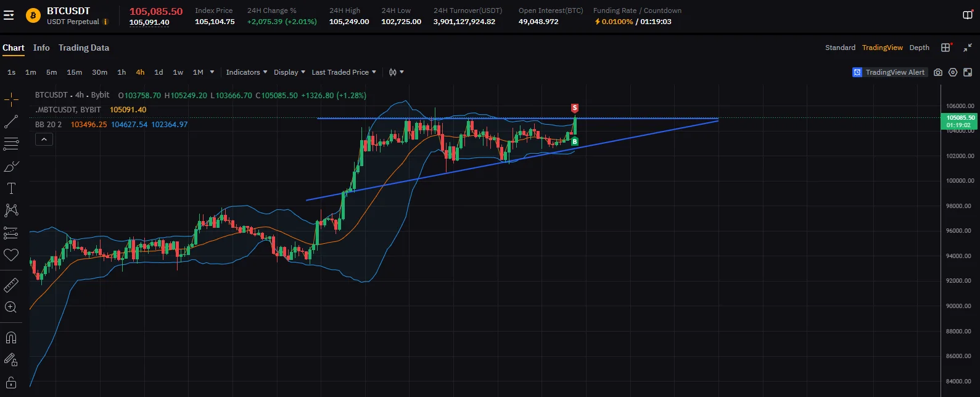Click the Open Interest value 49,048.972
Image resolution: width=980 pixels, height=397 pixels.
538,22
